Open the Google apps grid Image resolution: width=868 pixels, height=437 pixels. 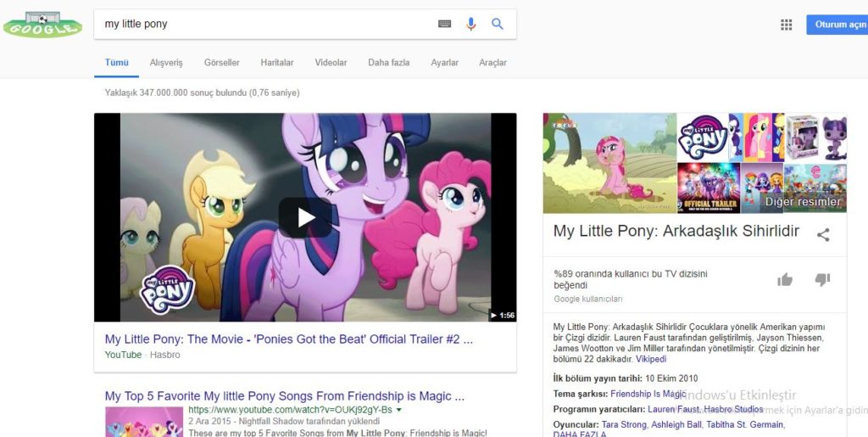(x=786, y=25)
